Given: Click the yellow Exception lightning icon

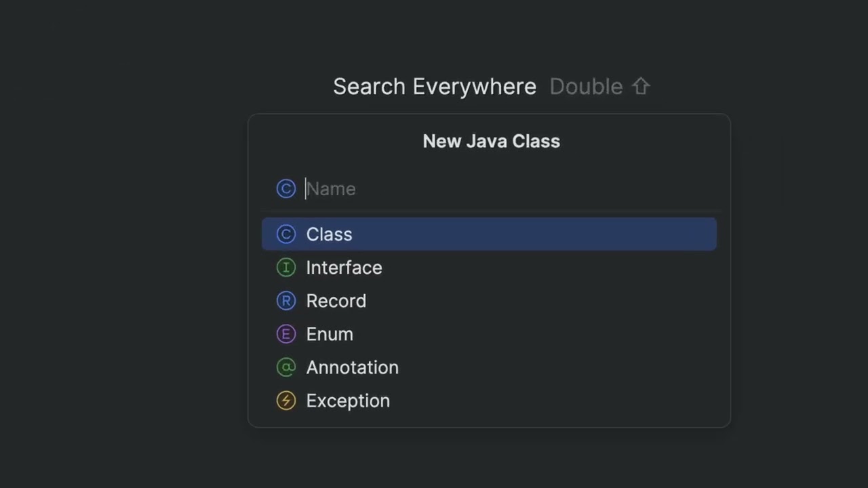Looking at the screenshot, I should (x=286, y=401).
